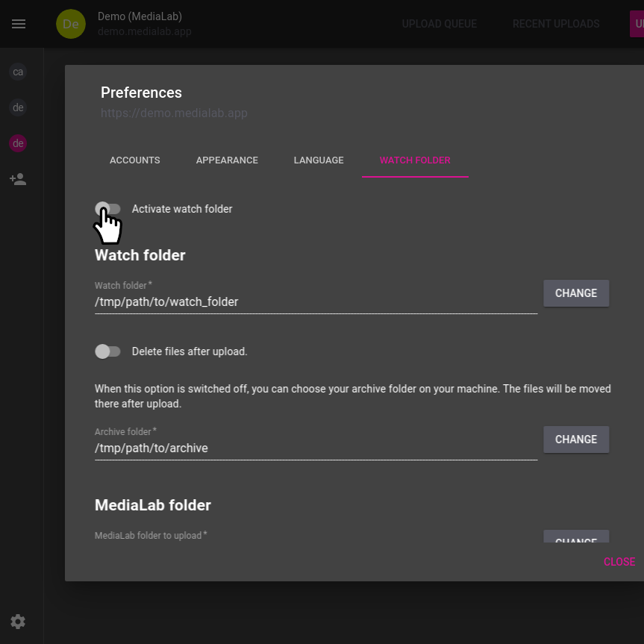644x644 pixels.
Task: Switch to the Language tab
Action: click(319, 160)
